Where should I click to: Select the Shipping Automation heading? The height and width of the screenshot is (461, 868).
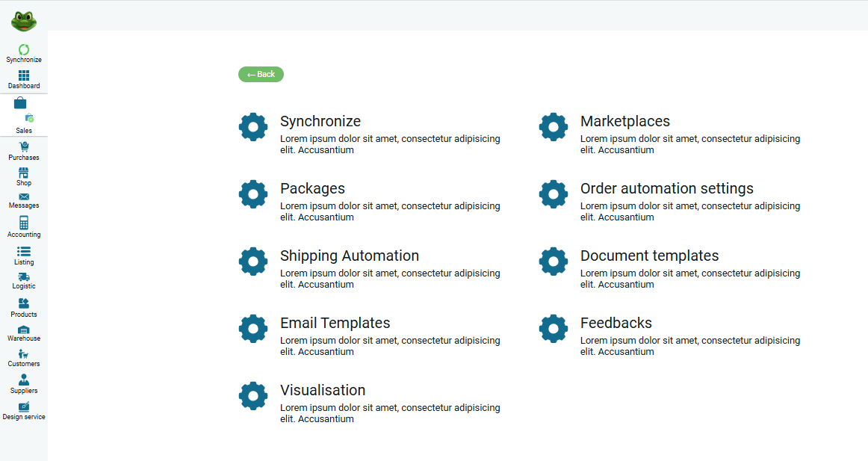coord(349,256)
